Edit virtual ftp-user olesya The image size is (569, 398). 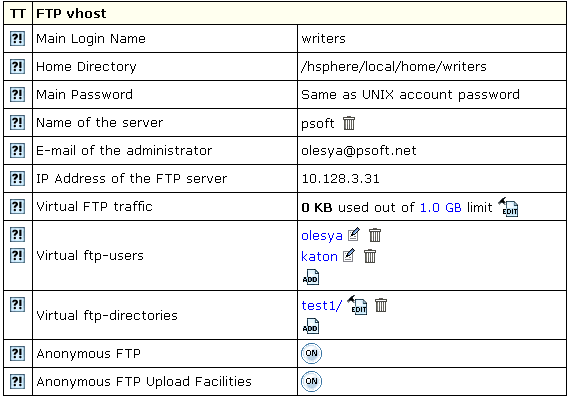pos(354,234)
